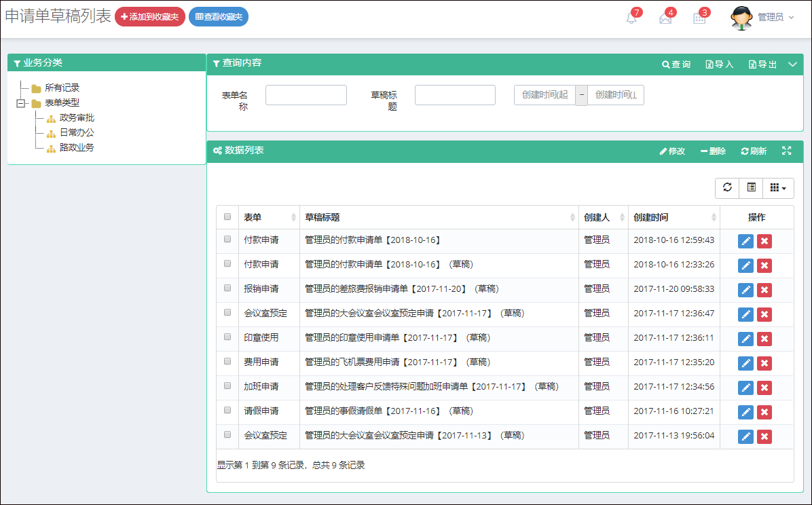This screenshot has width=812, height=505.
Task: Click the 表单名称 input field
Action: (x=306, y=95)
